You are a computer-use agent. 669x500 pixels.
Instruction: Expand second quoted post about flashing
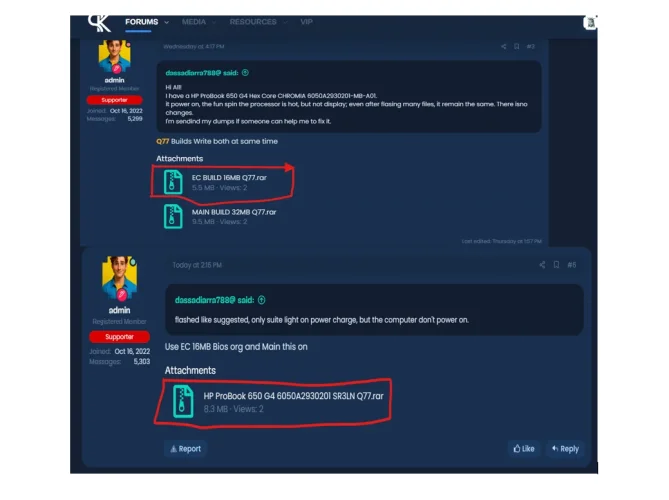pos(262,300)
